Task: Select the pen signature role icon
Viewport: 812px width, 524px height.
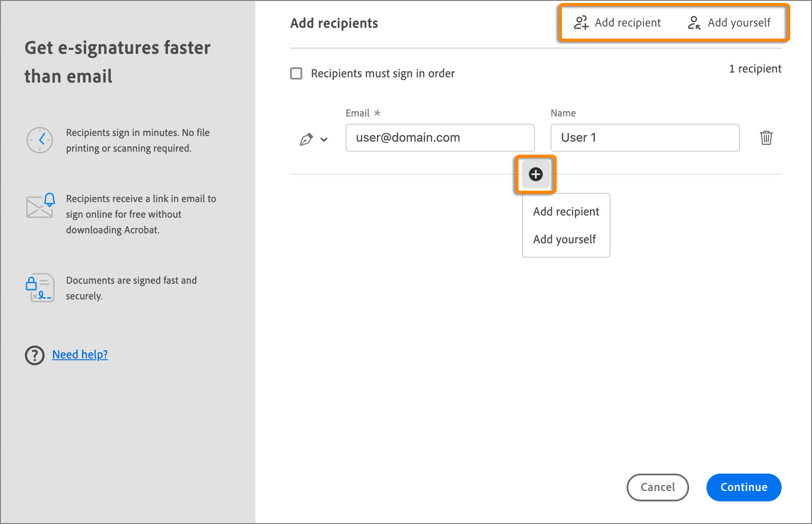Action: (x=307, y=138)
